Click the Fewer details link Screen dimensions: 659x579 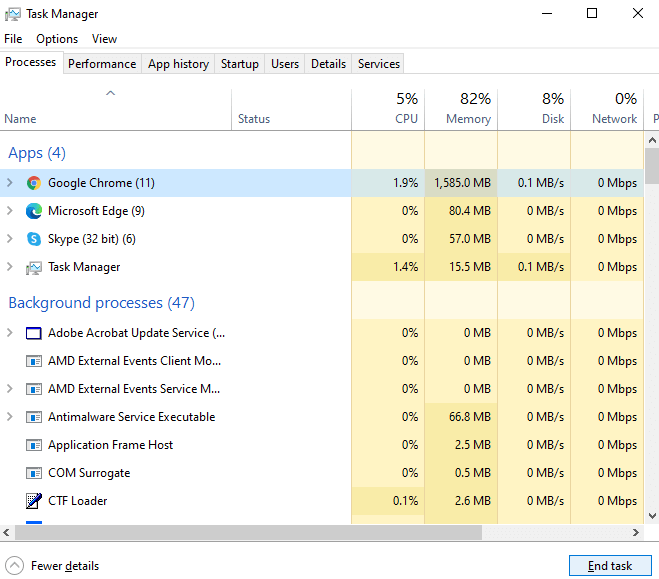point(65,566)
